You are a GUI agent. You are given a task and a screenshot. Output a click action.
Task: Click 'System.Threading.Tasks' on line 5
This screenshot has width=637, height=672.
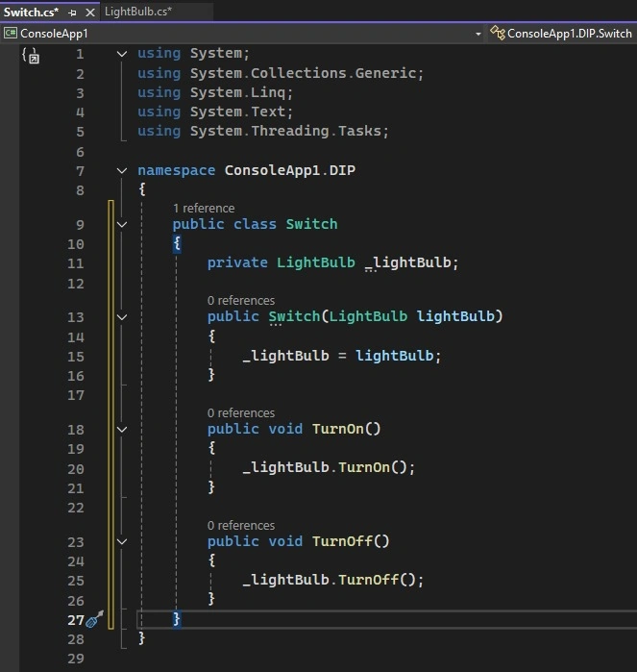pyautogui.click(x=285, y=131)
